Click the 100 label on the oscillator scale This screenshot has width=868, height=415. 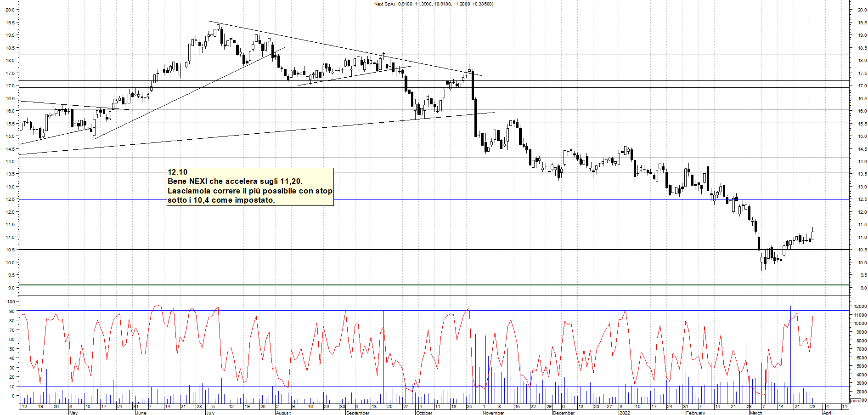(x=11, y=302)
